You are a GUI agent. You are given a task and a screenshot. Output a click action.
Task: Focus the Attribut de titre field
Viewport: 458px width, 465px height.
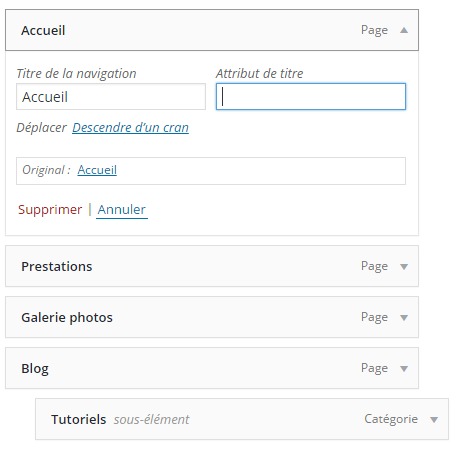[311, 97]
